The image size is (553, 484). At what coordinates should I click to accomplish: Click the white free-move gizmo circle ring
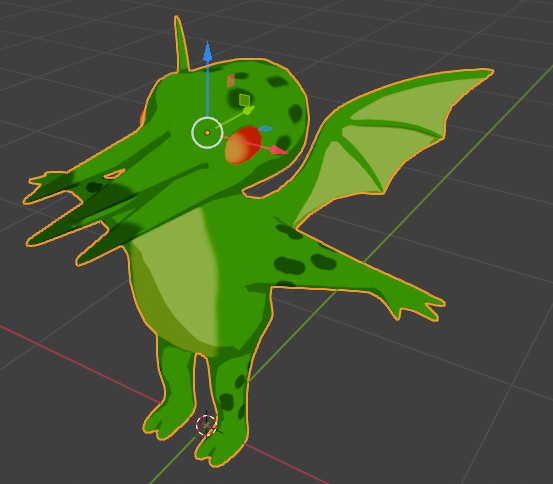[207, 133]
